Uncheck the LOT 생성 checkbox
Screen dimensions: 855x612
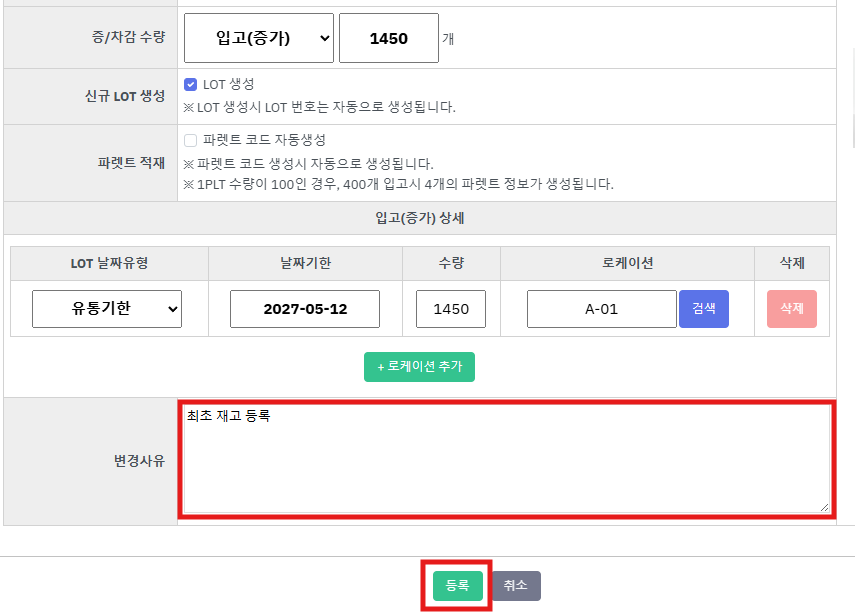click(x=191, y=85)
